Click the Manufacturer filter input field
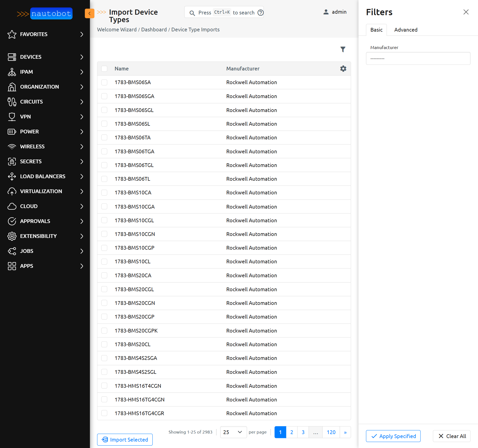The width and height of the screenshot is (478, 448). 418,58
